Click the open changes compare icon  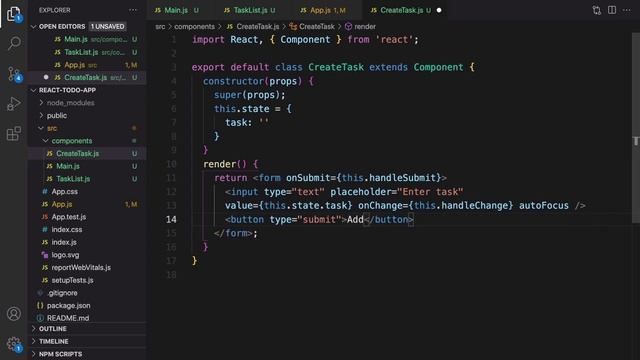point(596,10)
